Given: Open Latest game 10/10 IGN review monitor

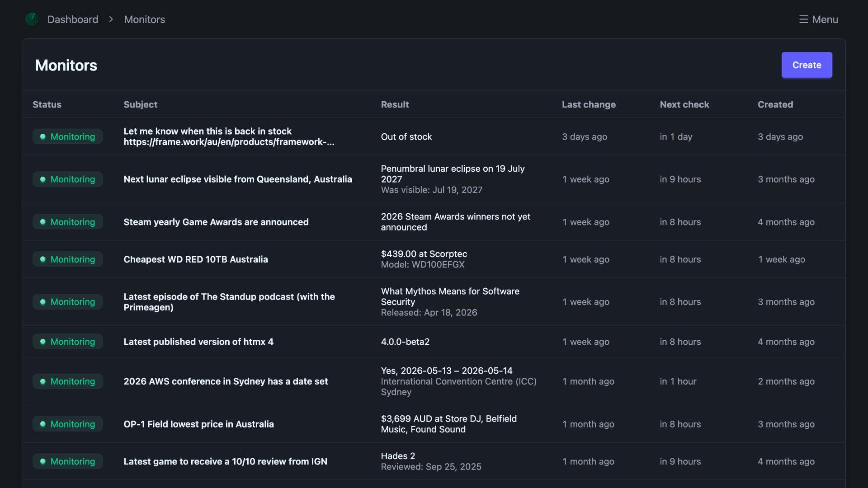Looking at the screenshot, I should [x=225, y=461].
